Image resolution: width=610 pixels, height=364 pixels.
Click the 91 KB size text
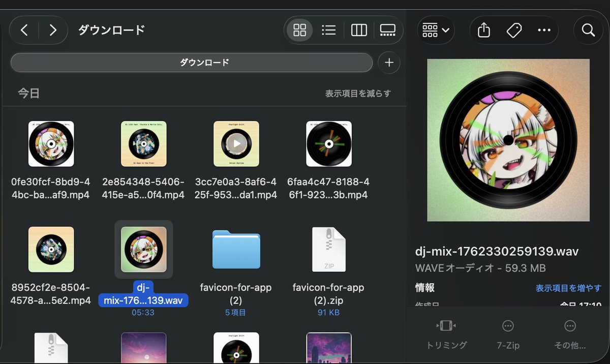328,313
